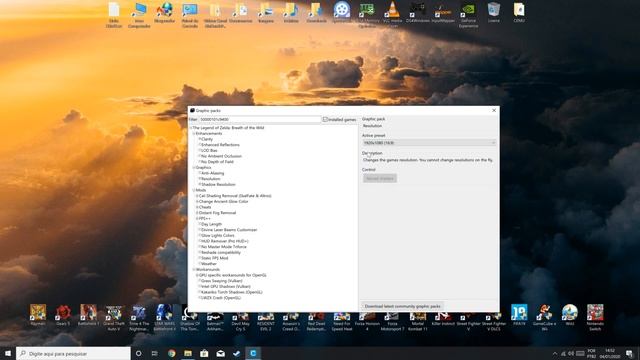The height and width of the screenshot is (360, 640).
Task: Open the GameCube e Wii shortcut
Action: [x=544, y=317]
